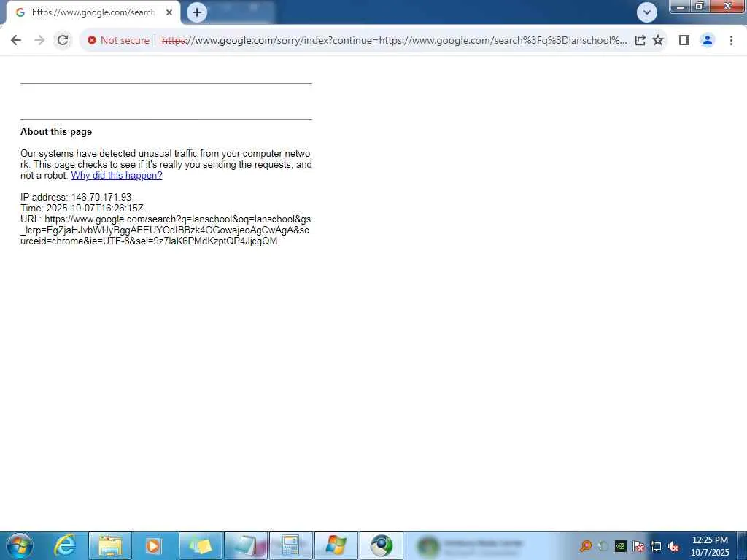Expand the tab search dropdown arrow
The width and height of the screenshot is (747, 560).
[647, 12]
